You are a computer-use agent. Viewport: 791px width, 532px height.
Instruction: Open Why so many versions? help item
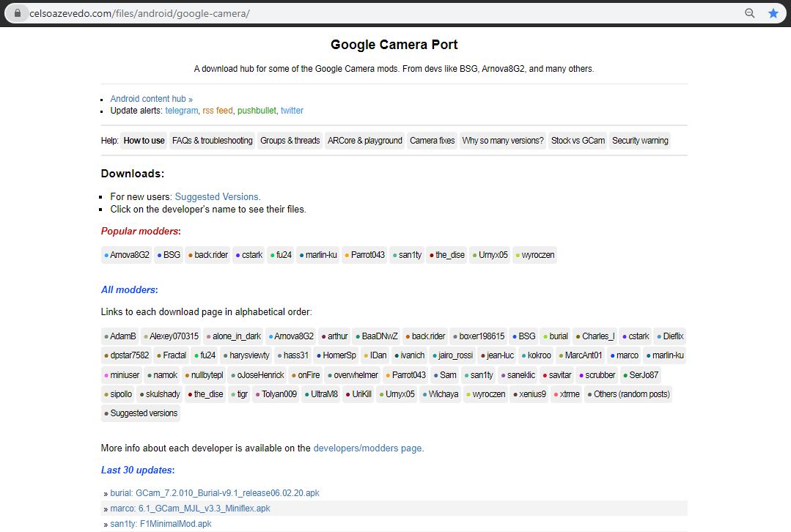point(503,141)
